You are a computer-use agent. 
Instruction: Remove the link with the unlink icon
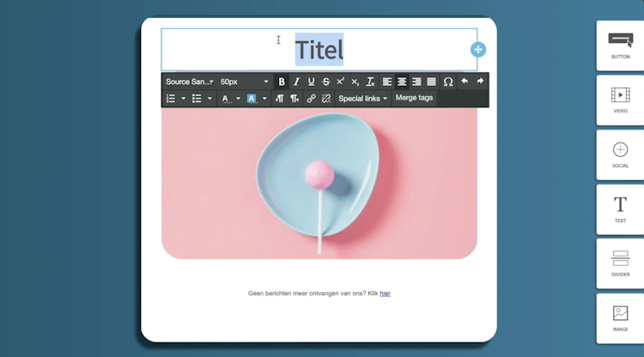pos(326,99)
